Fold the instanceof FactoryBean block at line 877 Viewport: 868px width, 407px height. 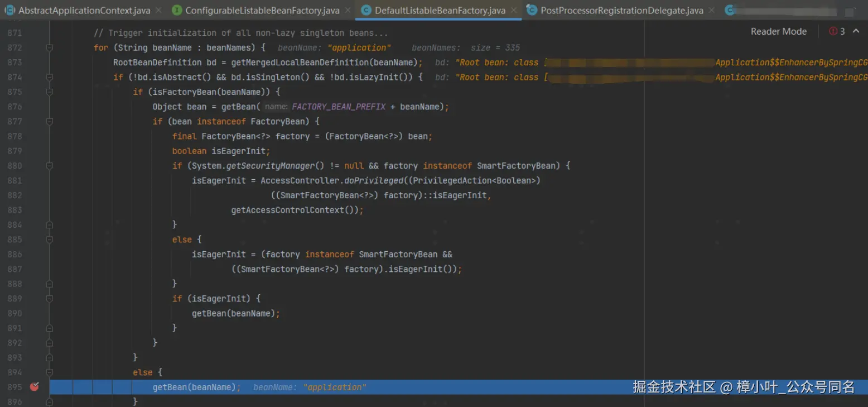[49, 122]
